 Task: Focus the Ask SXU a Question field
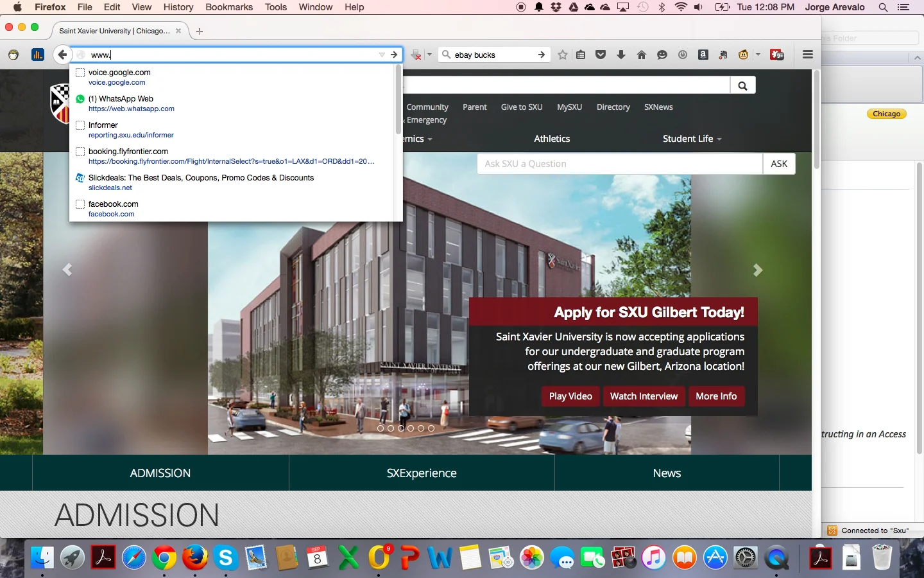[x=620, y=164]
